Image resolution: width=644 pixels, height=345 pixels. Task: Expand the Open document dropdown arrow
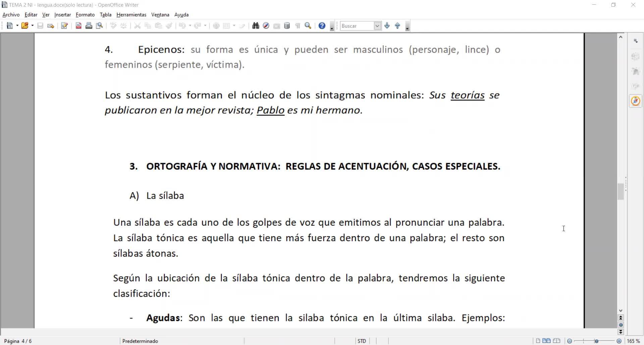tap(33, 26)
